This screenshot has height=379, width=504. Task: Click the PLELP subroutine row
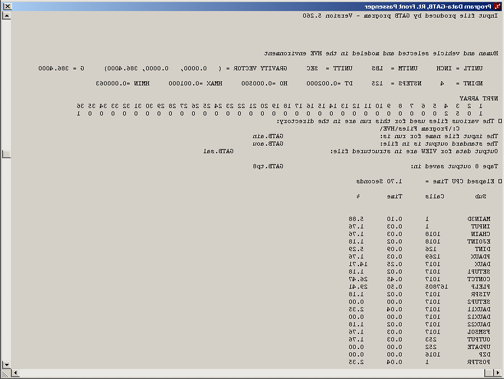(x=419, y=287)
